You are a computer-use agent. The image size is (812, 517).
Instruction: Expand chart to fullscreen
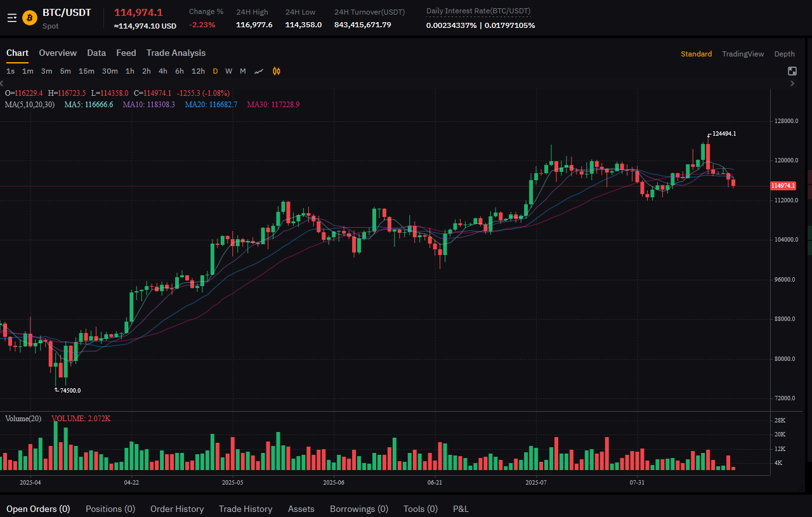tap(792, 71)
